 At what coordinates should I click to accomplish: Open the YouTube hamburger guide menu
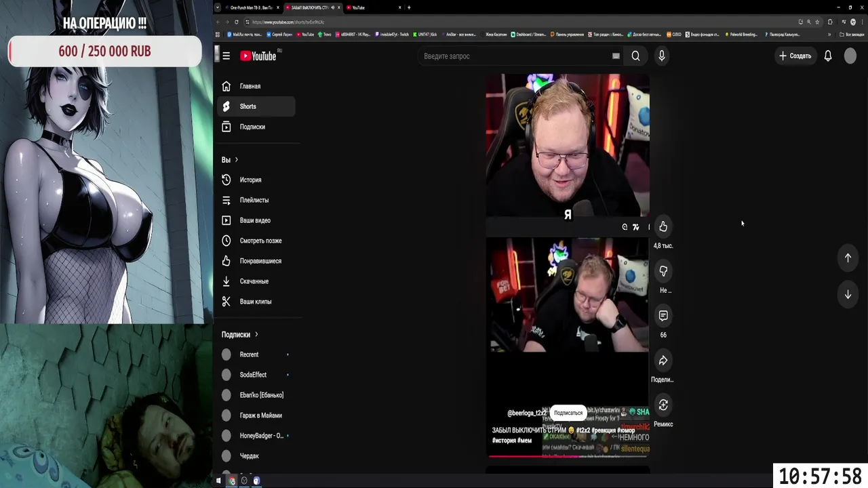click(226, 56)
